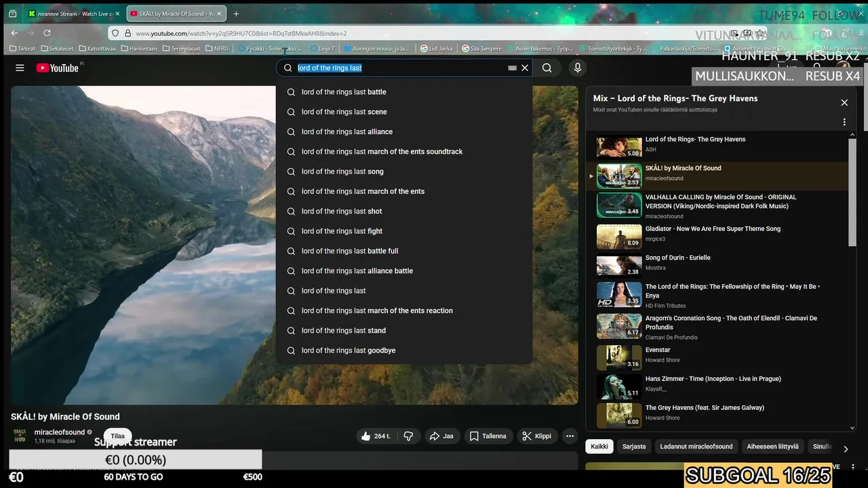The width and height of the screenshot is (868, 488).
Task: Close the niraneee Stream tab
Action: pos(117,14)
